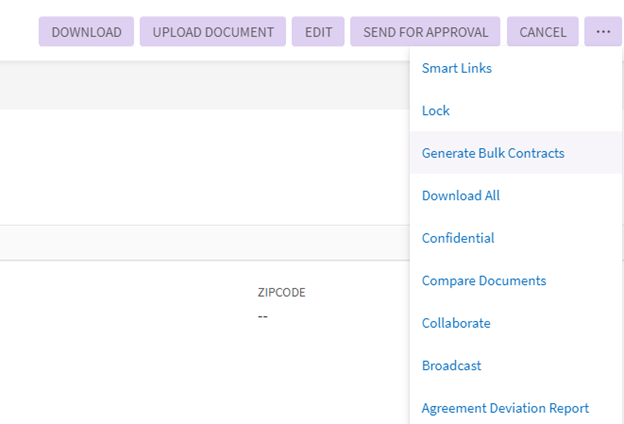This screenshot has width=624, height=424.
Task: Mark agreement as Confidential
Action: pyautogui.click(x=458, y=238)
